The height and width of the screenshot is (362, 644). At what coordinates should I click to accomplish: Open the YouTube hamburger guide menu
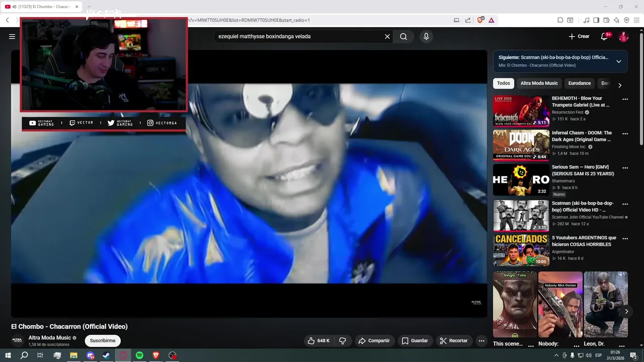pyautogui.click(x=12, y=36)
